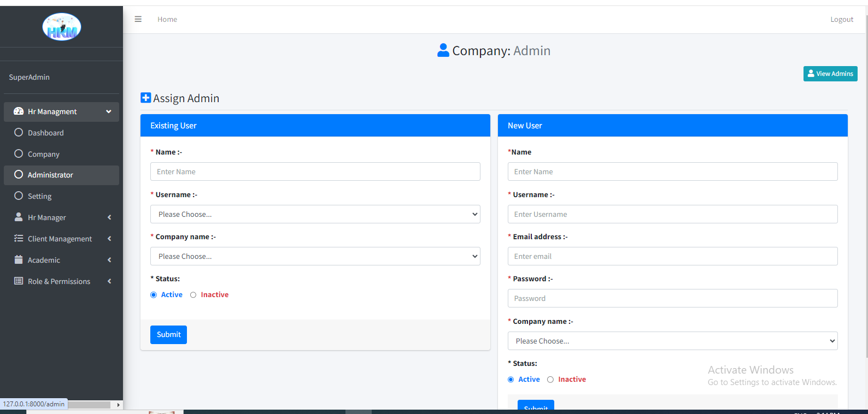Click the list icon beside Client Management
This screenshot has height=414, width=868.
tap(19, 239)
